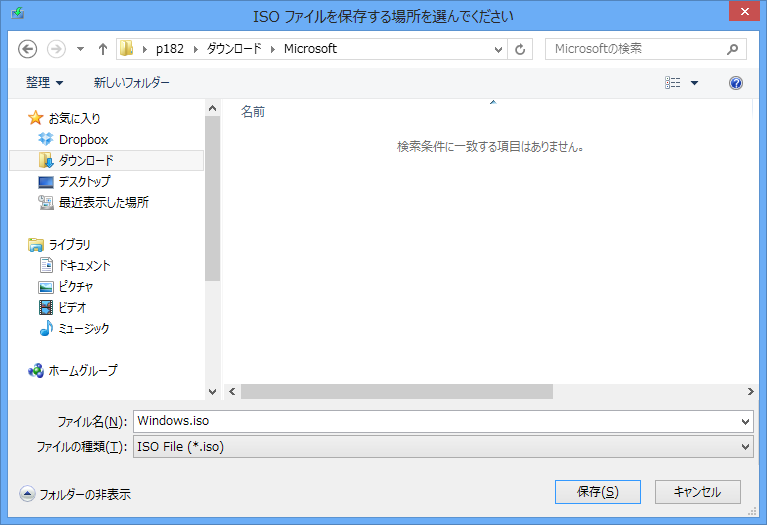The width and height of the screenshot is (767, 525).
Task: Select ダウンロード in the address path
Action: [x=234, y=49]
